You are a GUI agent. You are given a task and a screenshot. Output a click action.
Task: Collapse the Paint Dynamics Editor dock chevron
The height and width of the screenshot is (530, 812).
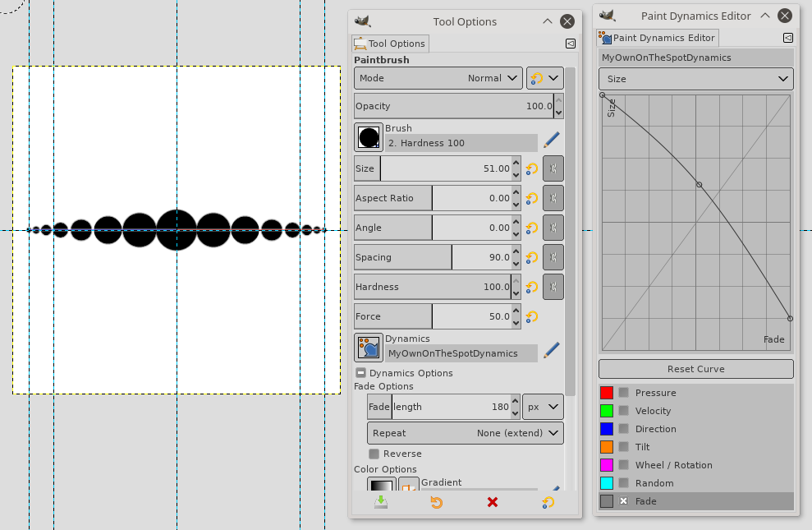click(765, 16)
